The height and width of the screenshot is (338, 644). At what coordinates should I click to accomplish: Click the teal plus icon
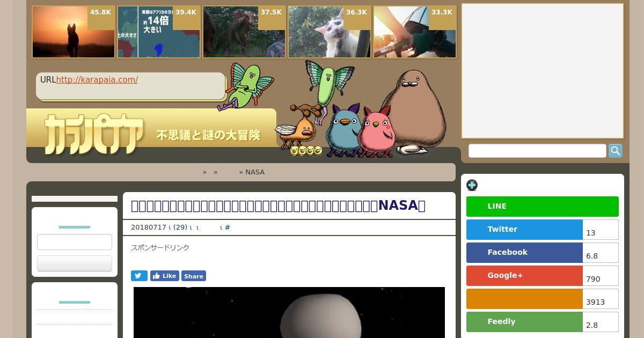click(x=472, y=185)
